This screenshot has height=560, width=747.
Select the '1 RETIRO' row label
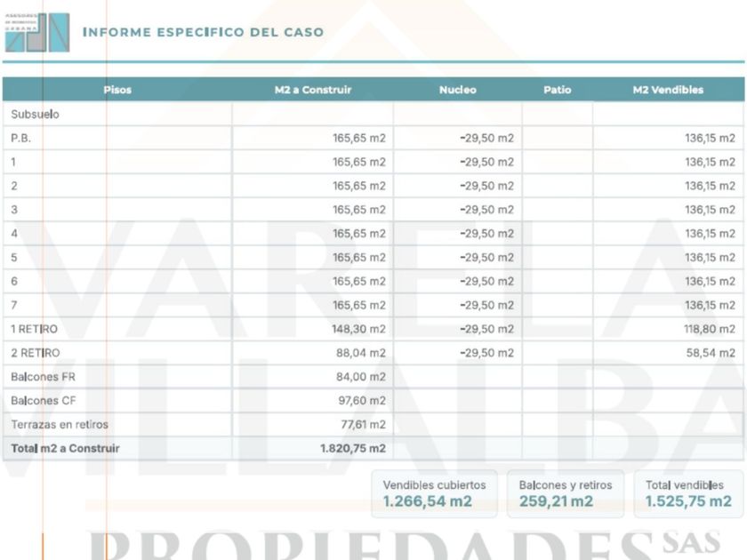click(x=34, y=329)
